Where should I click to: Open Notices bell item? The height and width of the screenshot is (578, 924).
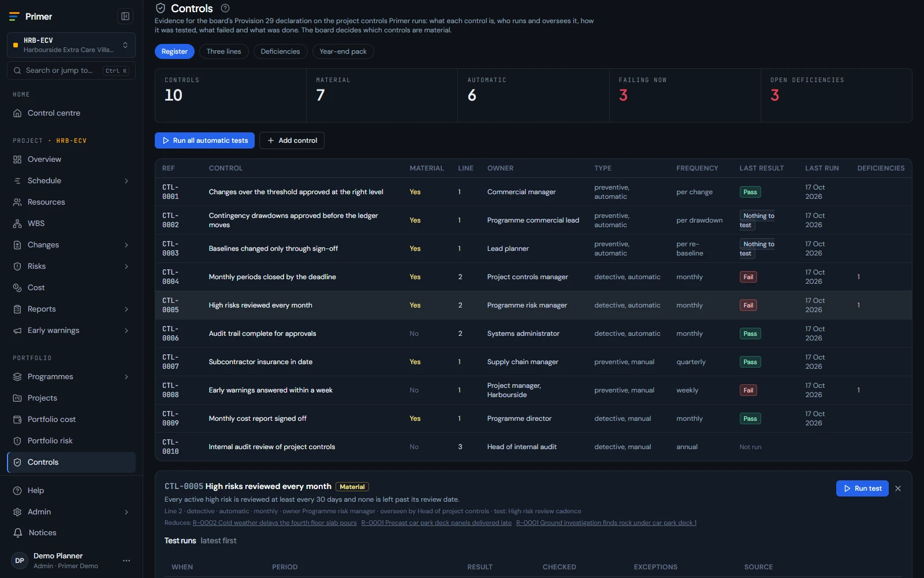coord(71,533)
